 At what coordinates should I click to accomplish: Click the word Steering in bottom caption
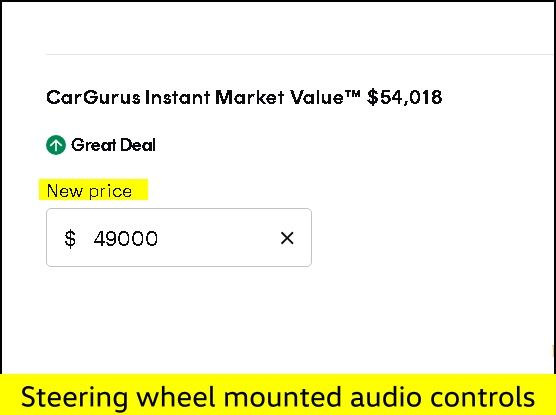click(74, 397)
